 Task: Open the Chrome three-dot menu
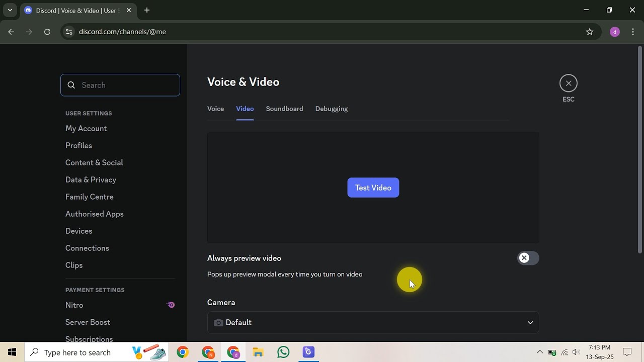[x=633, y=32]
